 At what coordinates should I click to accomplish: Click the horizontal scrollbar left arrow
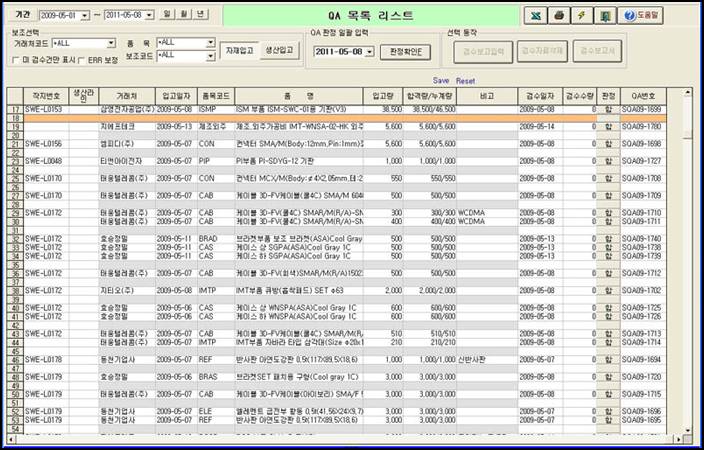coord(11,439)
